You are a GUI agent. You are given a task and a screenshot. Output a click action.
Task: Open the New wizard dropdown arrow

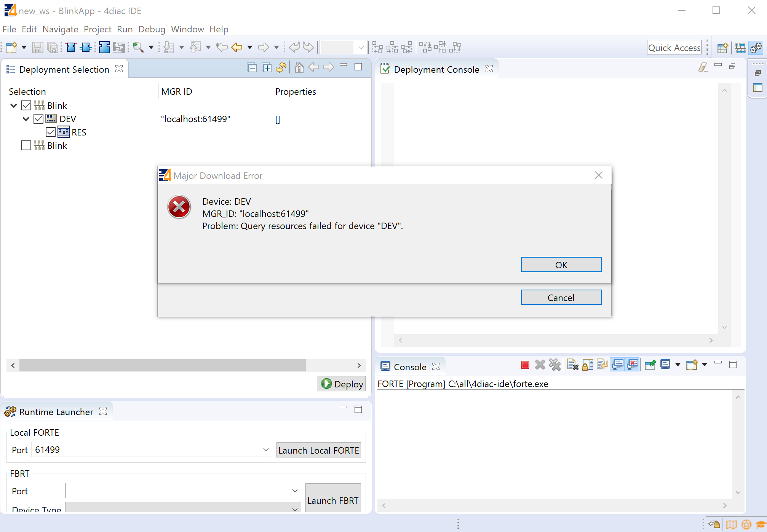point(24,47)
